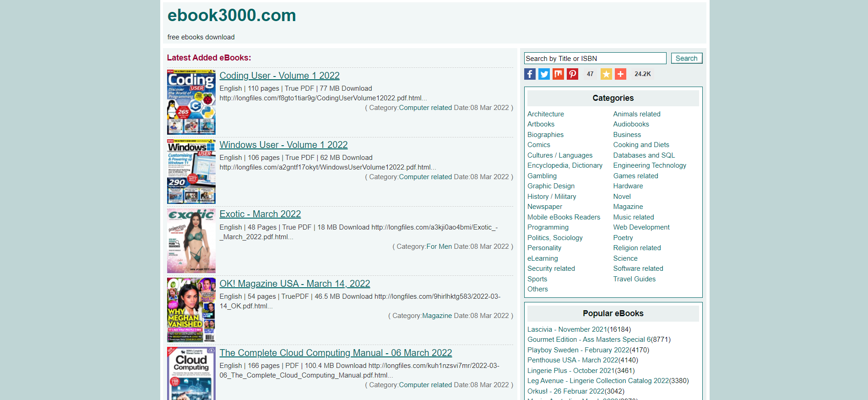This screenshot has height=400, width=868.
Task: Open Cloud Computing Manual cover thumbnail
Action: point(191,373)
